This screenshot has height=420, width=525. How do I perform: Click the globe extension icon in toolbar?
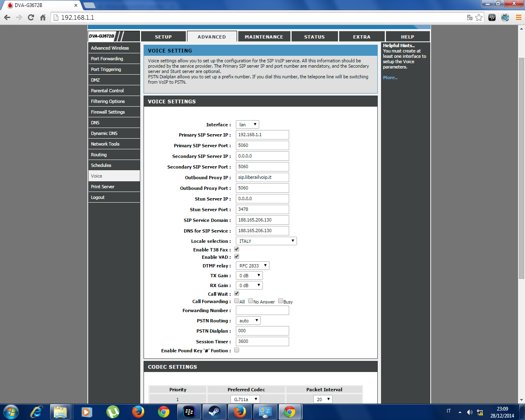(x=505, y=17)
